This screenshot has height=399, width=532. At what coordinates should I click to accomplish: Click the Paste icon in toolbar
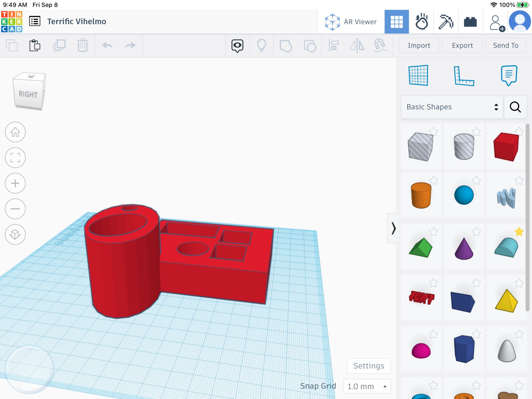(35, 45)
